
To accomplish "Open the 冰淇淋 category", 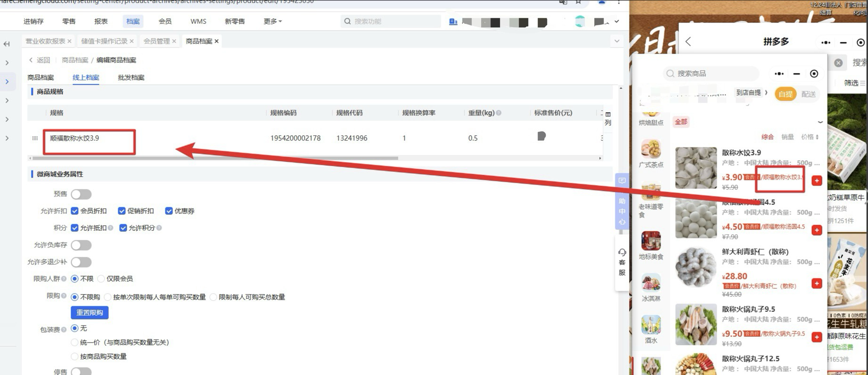I will pyautogui.click(x=651, y=288).
